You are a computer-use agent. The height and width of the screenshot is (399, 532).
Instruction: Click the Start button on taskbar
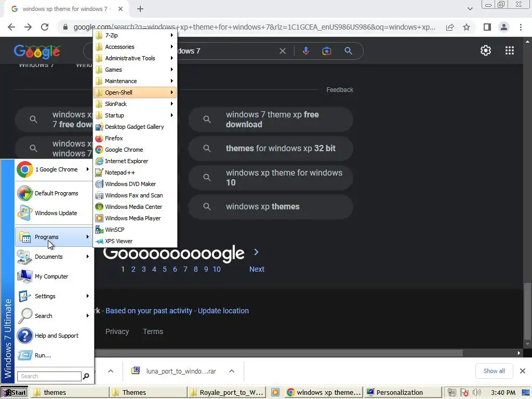pyautogui.click(x=15, y=393)
